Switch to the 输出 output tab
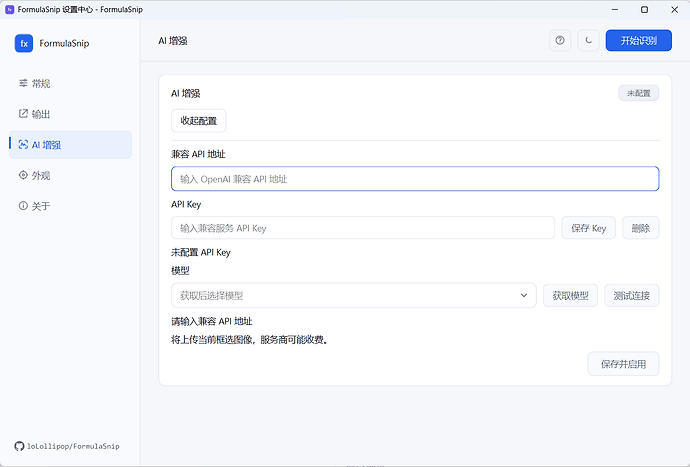 click(x=70, y=114)
